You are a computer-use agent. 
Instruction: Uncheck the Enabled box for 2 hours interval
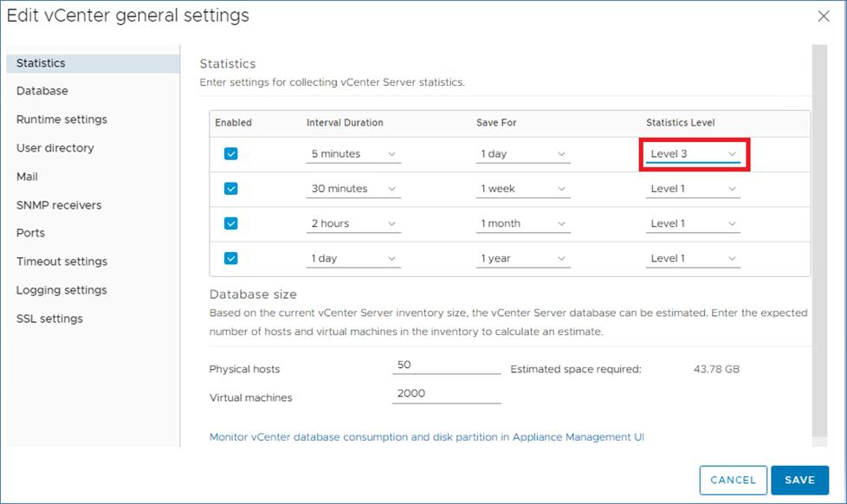coord(230,223)
